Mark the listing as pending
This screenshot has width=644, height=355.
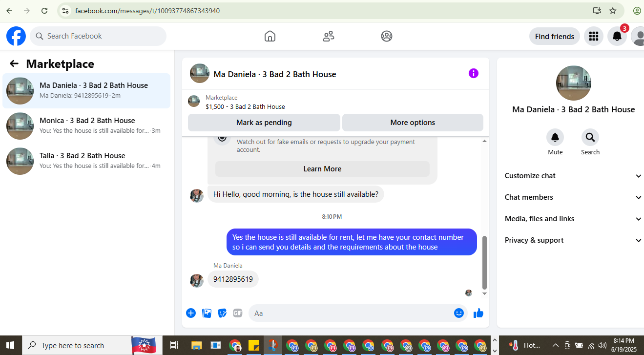[264, 123]
